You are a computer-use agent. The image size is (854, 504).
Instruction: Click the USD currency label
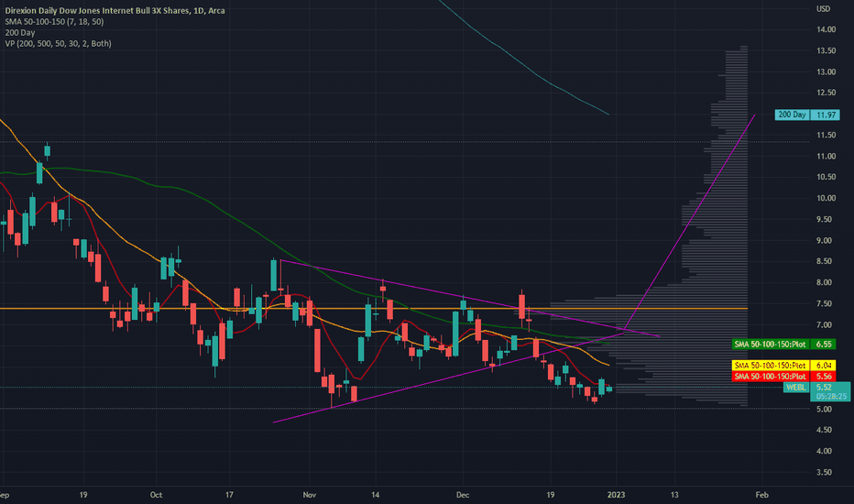point(823,9)
